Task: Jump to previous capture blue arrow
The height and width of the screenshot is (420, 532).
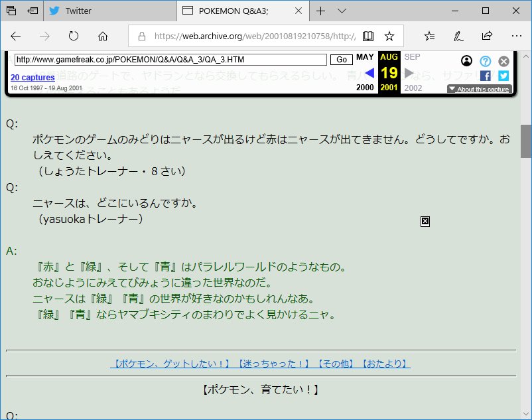Action: click(x=369, y=72)
